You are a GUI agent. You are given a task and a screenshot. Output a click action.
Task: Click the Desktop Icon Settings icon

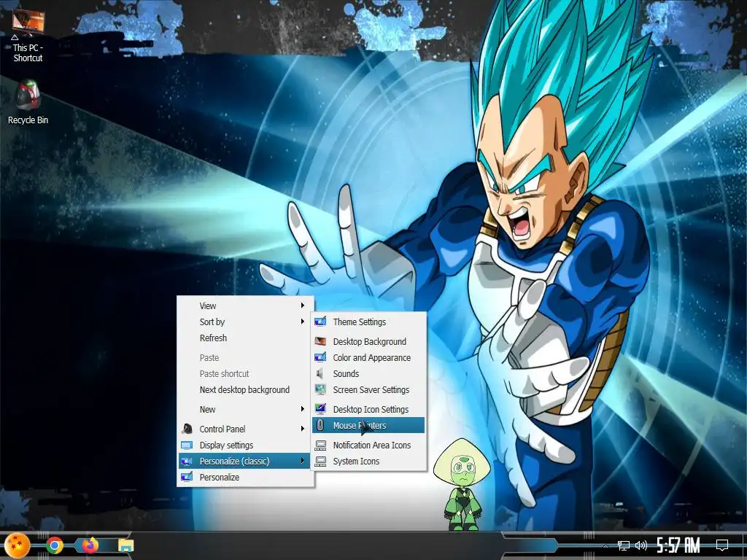[321, 410]
